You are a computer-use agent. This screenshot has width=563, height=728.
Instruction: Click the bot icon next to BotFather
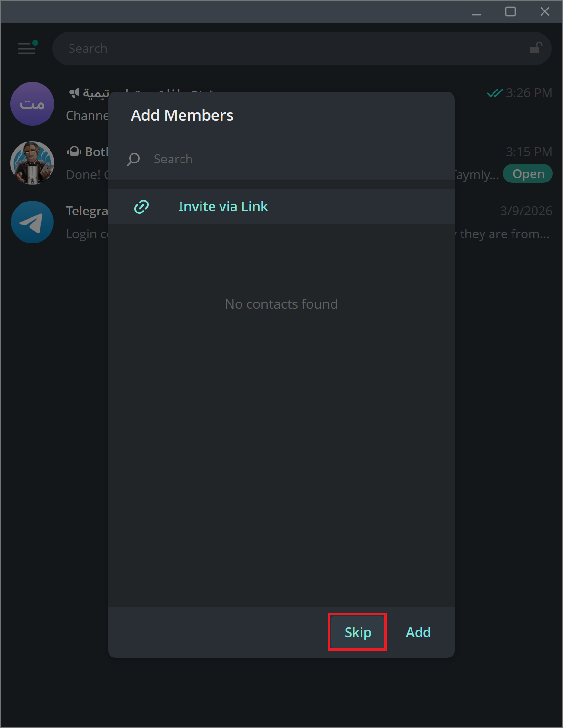pos(75,152)
